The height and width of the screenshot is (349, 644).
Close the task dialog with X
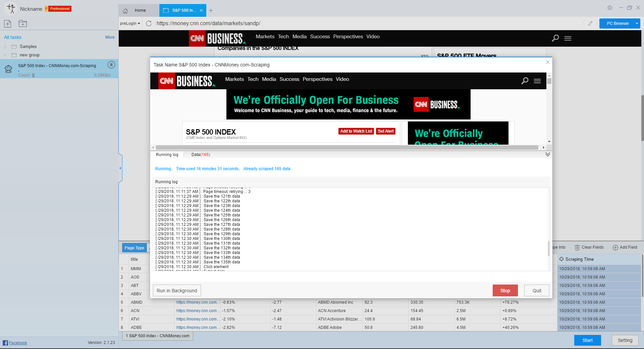547,62
